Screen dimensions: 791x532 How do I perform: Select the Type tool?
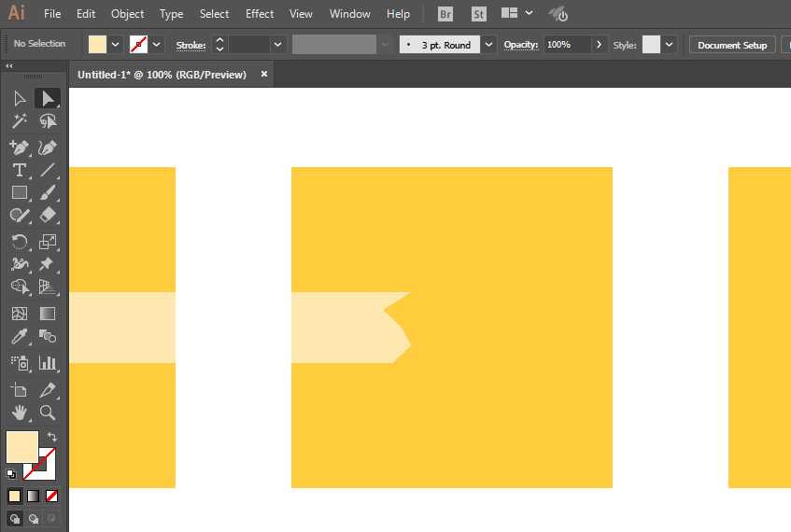coord(20,170)
